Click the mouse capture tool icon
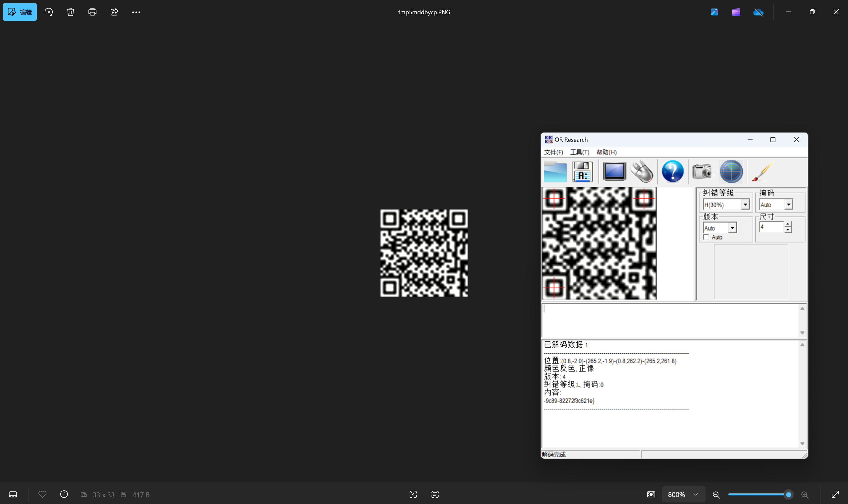The height and width of the screenshot is (504, 848). click(642, 172)
